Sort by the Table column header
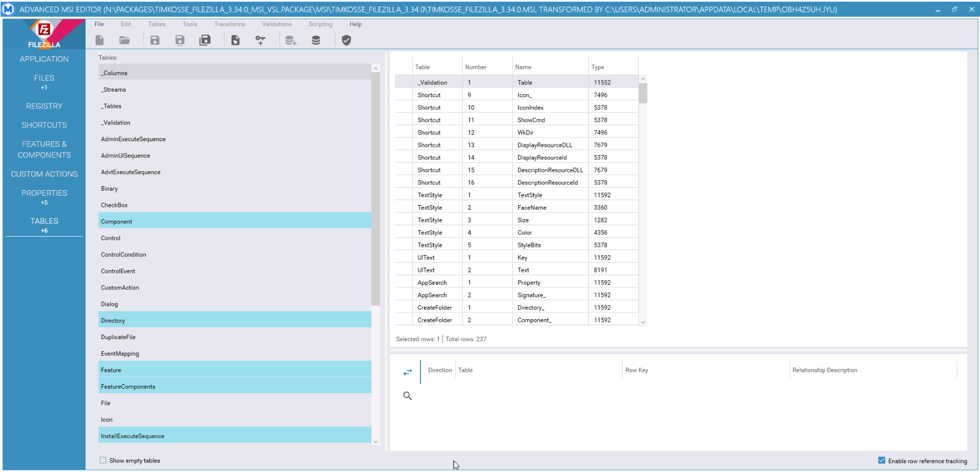The width and height of the screenshot is (980, 472). pos(437,67)
